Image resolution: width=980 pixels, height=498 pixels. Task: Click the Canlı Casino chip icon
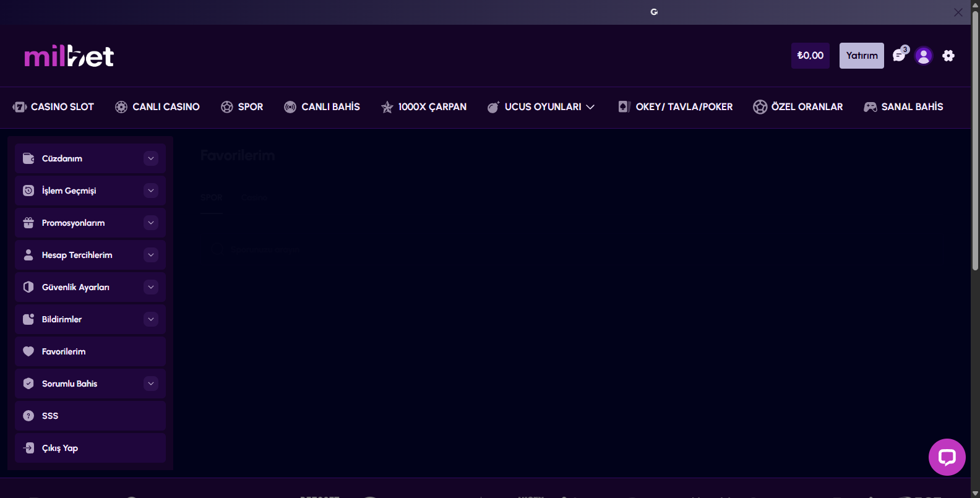121,107
